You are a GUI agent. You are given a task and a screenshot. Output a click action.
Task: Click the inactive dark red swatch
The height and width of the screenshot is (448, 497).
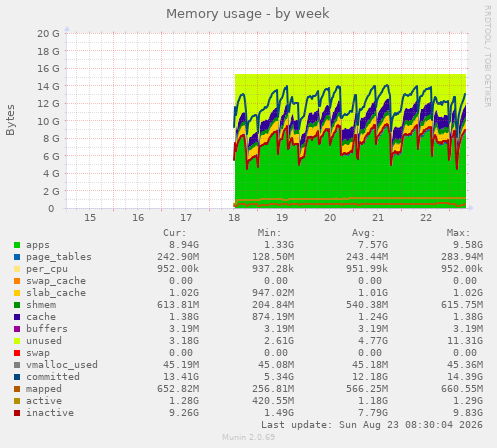[17, 413]
